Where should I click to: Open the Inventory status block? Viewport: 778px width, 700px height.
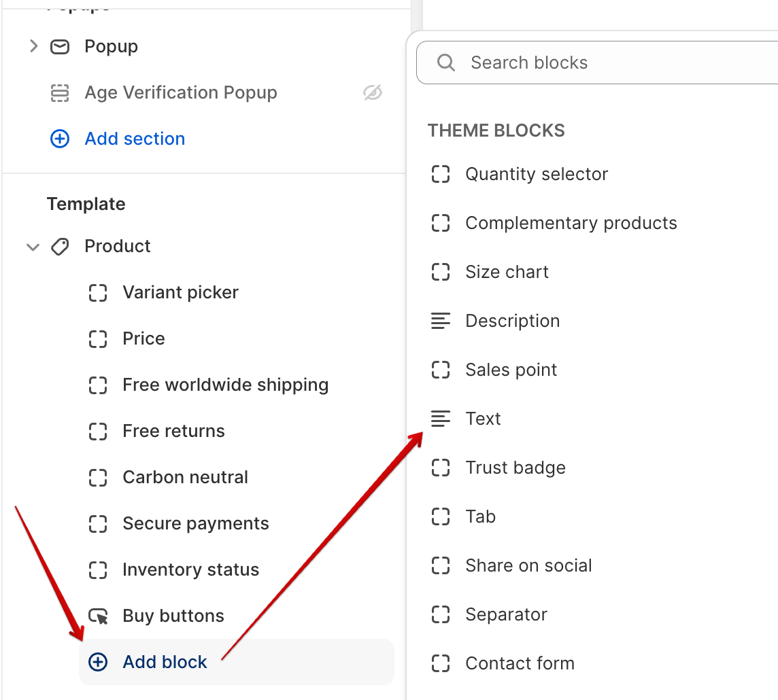tap(190, 570)
